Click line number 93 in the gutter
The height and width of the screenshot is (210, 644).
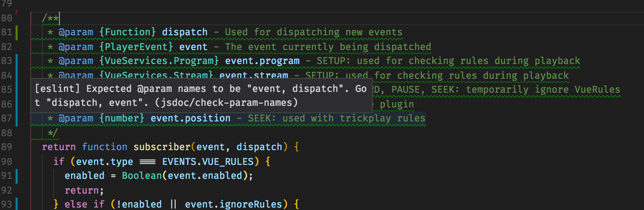tap(6, 204)
